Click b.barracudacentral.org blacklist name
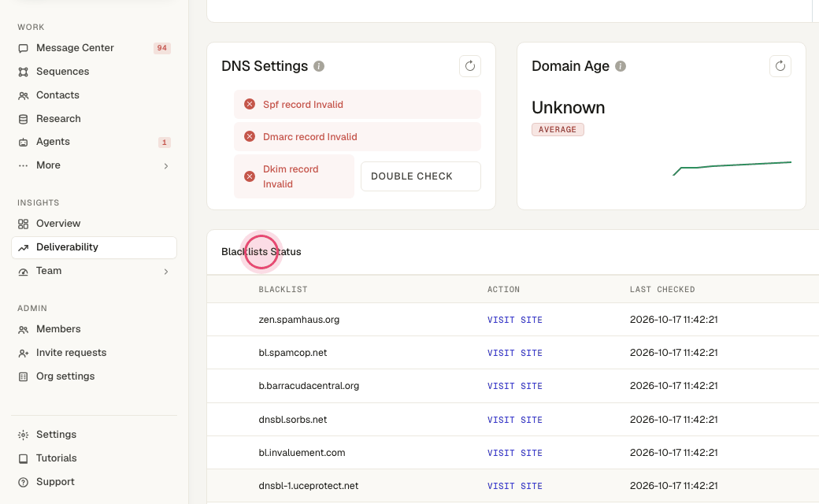 point(309,386)
